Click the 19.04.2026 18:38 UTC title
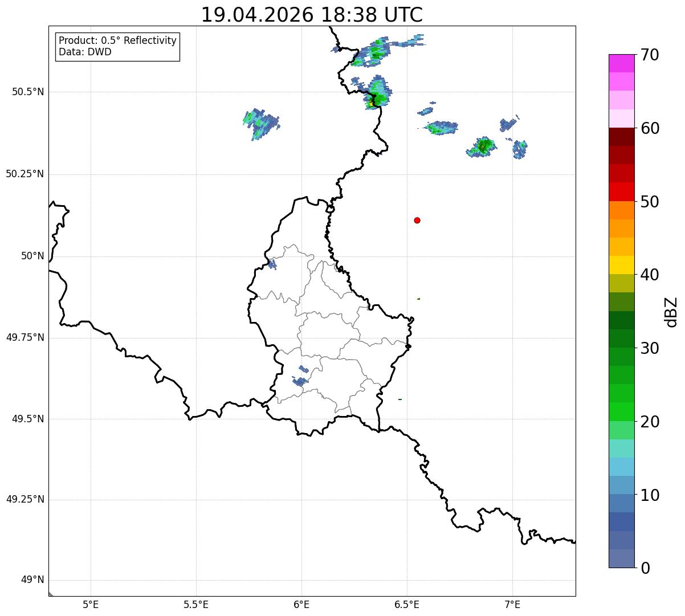The width and height of the screenshot is (685, 616). (312, 14)
